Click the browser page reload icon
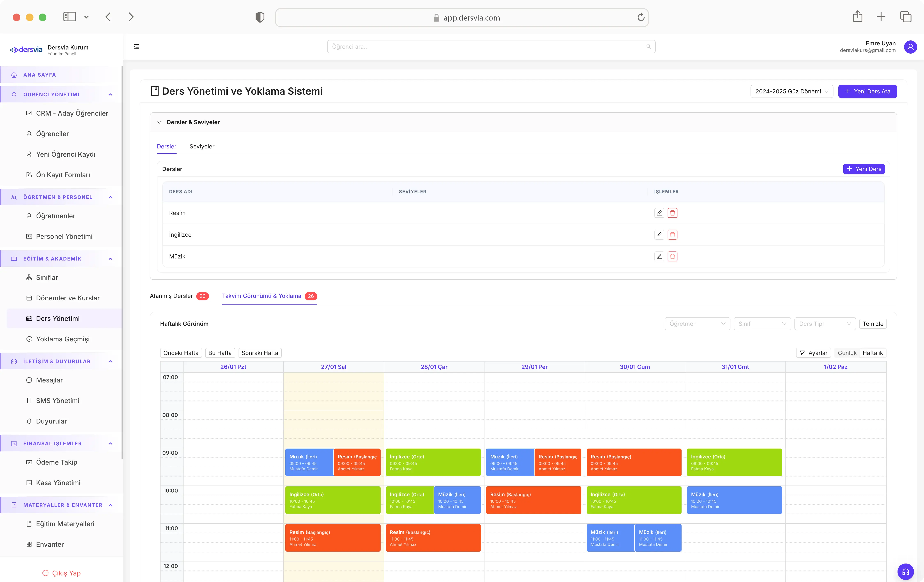Viewport: 924px width, 582px height. click(x=640, y=17)
